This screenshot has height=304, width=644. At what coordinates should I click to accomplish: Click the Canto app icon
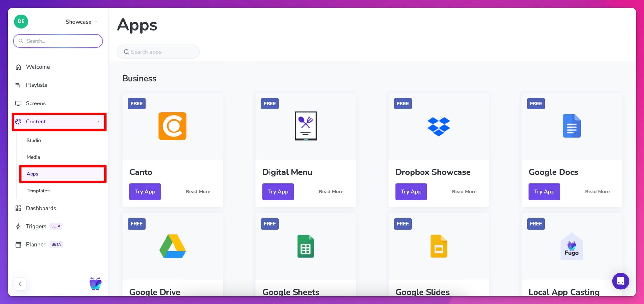click(172, 126)
